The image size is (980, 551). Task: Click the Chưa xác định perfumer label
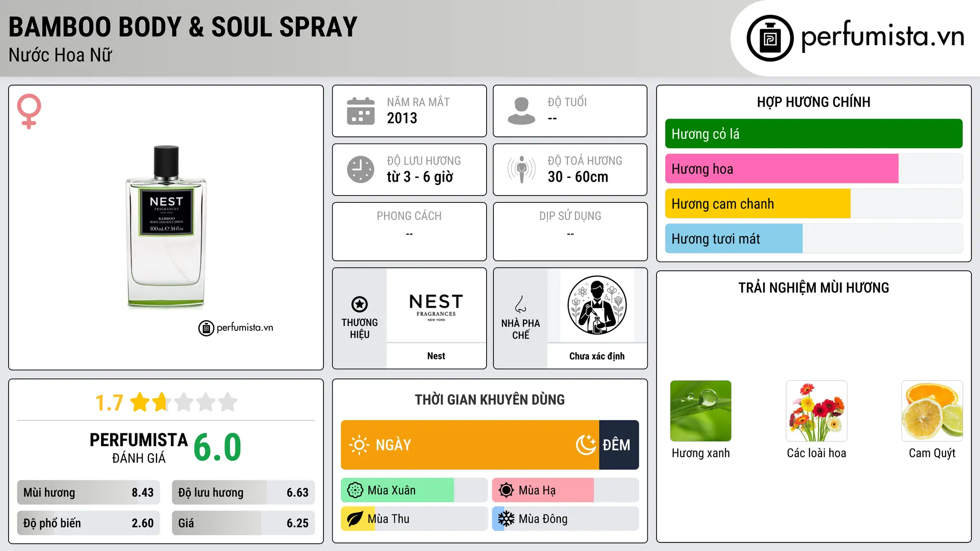pos(597,356)
